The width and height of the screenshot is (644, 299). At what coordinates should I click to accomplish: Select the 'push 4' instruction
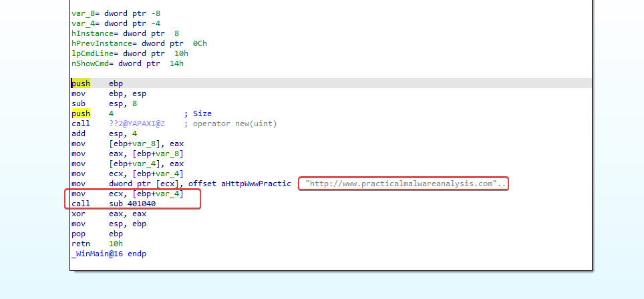92,113
